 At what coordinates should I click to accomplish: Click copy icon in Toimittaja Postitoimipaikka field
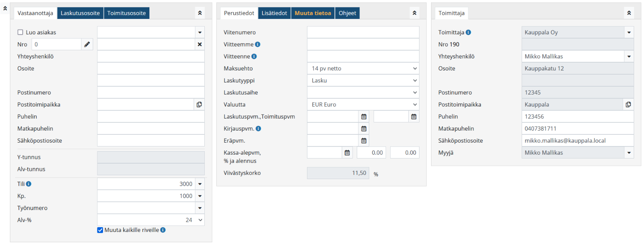pyautogui.click(x=628, y=104)
